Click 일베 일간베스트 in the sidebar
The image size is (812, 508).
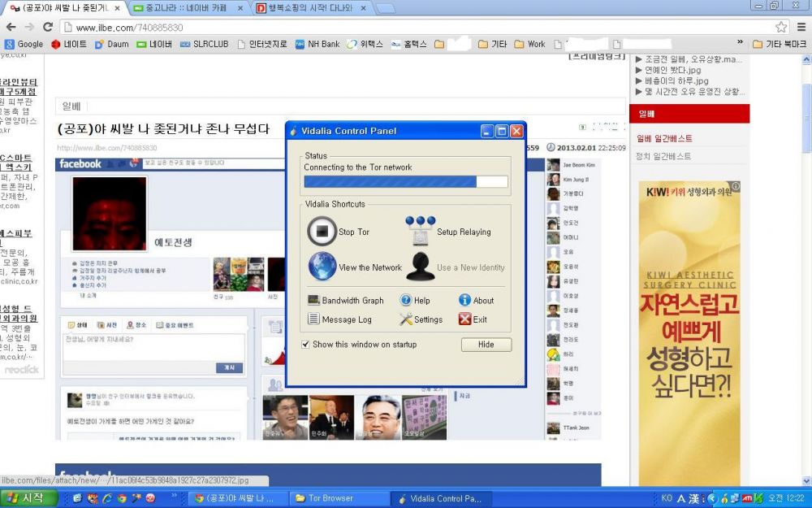664,138
